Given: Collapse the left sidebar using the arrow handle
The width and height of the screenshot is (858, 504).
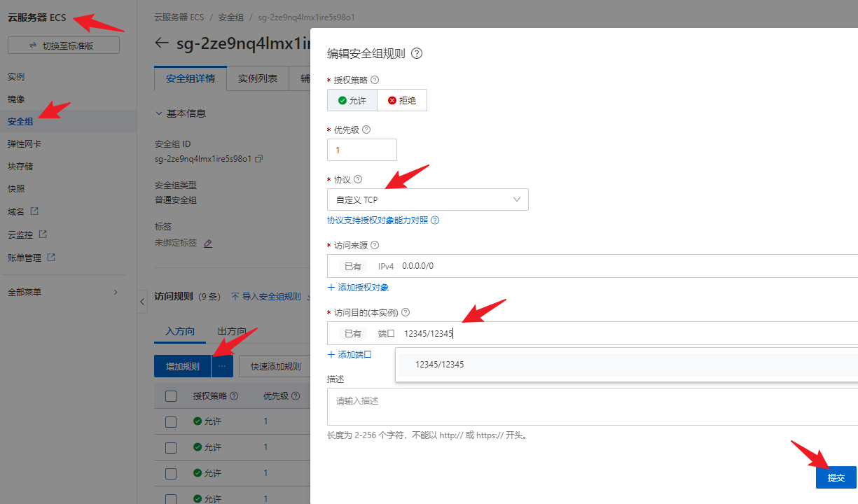Looking at the screenshot, I should pos(143,302).
